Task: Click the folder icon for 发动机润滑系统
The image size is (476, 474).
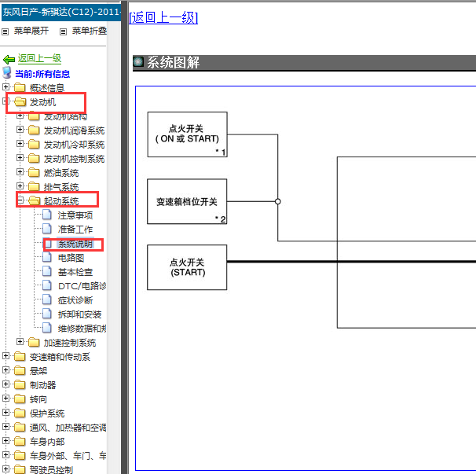Action: tap(34, 130)
